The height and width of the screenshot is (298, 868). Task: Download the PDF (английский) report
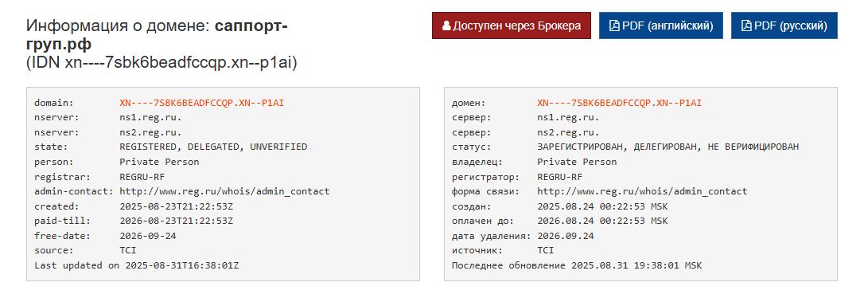pyautogui.click(x=661, y=25)
